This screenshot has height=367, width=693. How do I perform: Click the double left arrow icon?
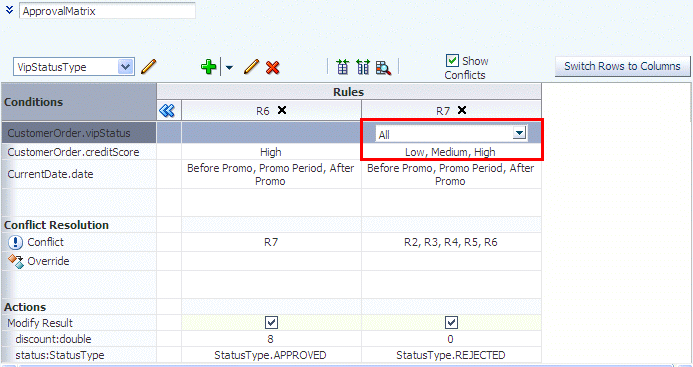pyautogui.click(x=167, y=111)
